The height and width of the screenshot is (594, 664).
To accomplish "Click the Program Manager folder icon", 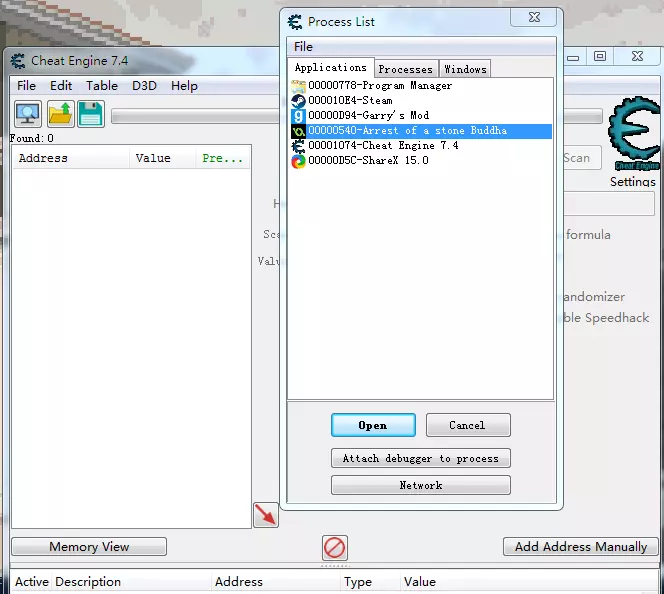I will (x=298, y=86).
